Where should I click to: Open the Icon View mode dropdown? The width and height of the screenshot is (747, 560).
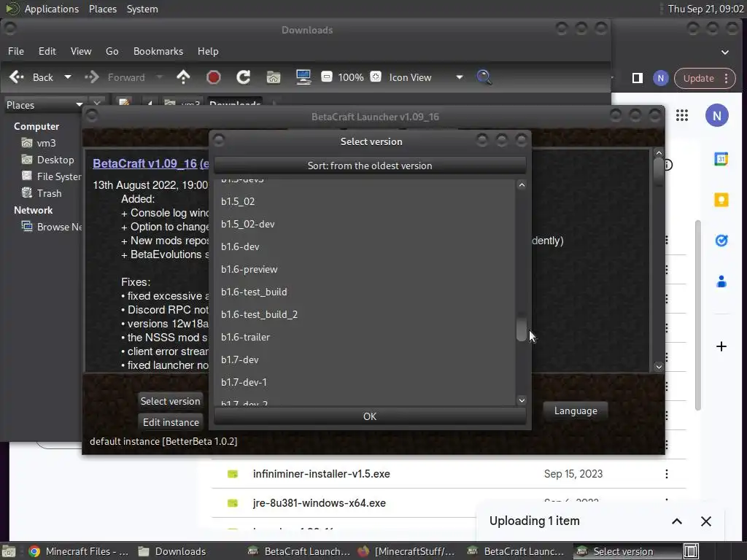(460, 77)
